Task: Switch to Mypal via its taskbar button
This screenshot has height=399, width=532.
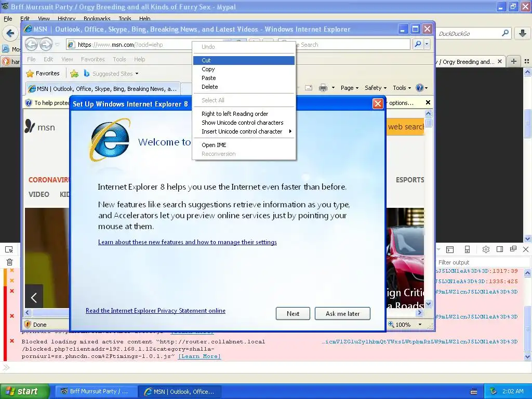Action: pos(96,391)
